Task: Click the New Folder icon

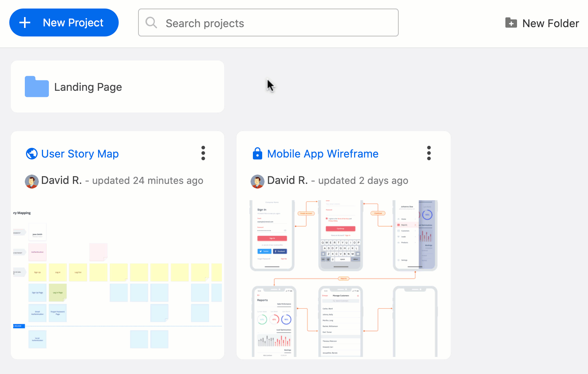Action: click(512, 23)
